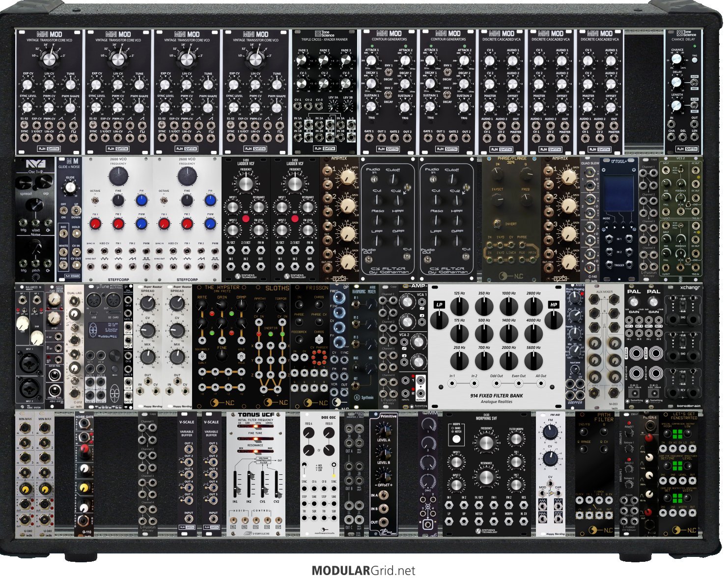Click the Frequency knob on Morphing SVF
Viewport: 728px width, 581px height.
click(486, 442)
